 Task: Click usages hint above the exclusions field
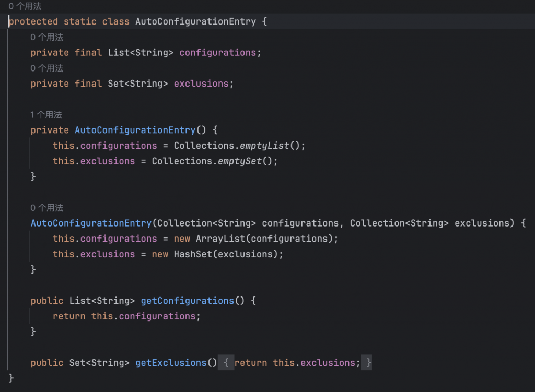46,68
